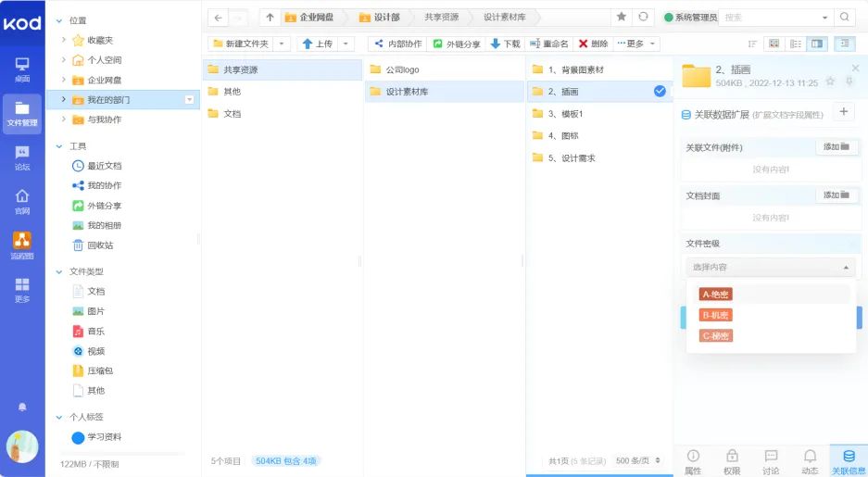Screen dimensions: 868x477
Task: Pin the details panel with pin icon
Action: [849, 82]
